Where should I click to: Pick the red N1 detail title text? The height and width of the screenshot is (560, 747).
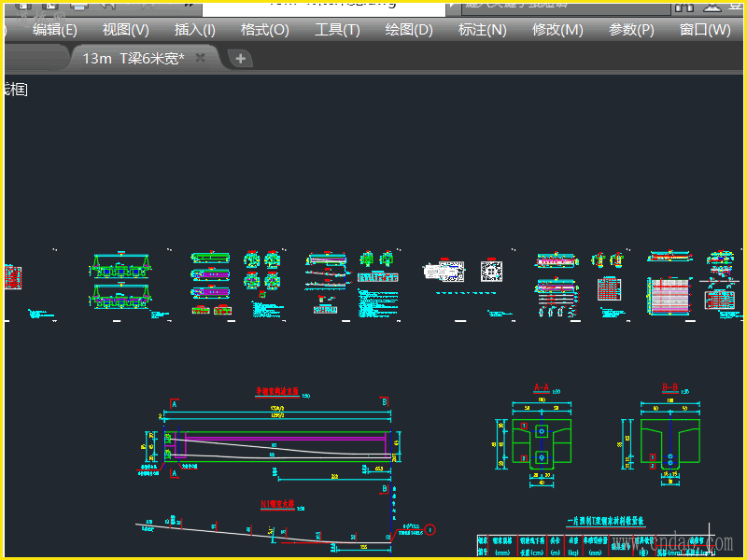pos(277,504)
